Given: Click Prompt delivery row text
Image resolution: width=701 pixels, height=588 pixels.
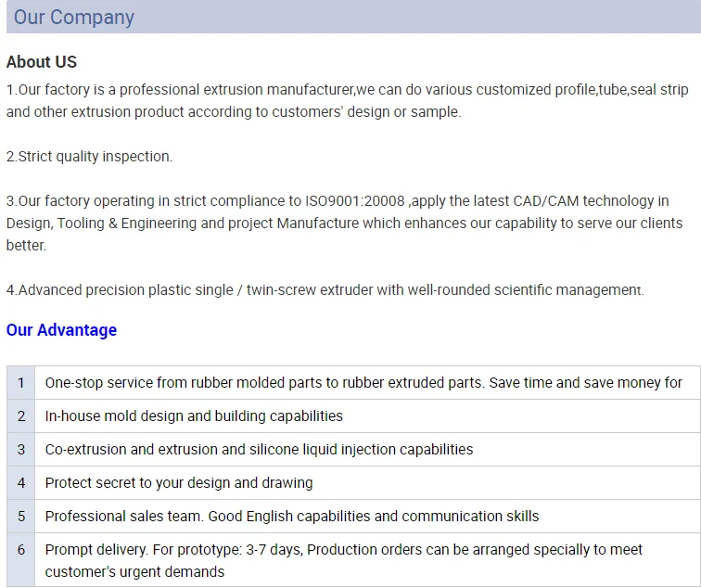Looking at the screenshot, I should 343,561.
